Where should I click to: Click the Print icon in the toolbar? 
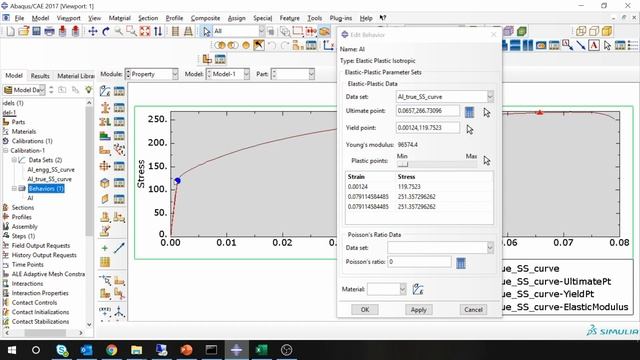click(x=49, y=31)
